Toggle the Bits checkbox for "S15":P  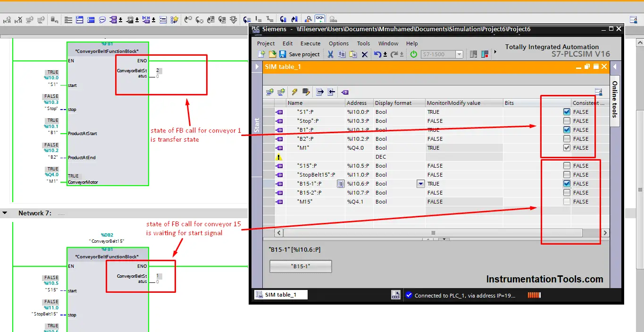tap(567, 166)
